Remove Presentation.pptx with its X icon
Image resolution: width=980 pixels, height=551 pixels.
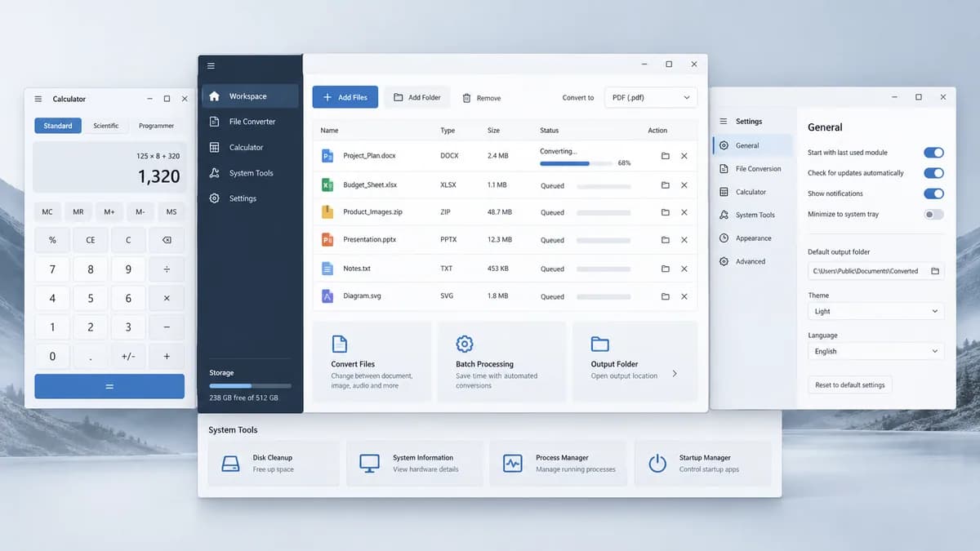point(684,240)
